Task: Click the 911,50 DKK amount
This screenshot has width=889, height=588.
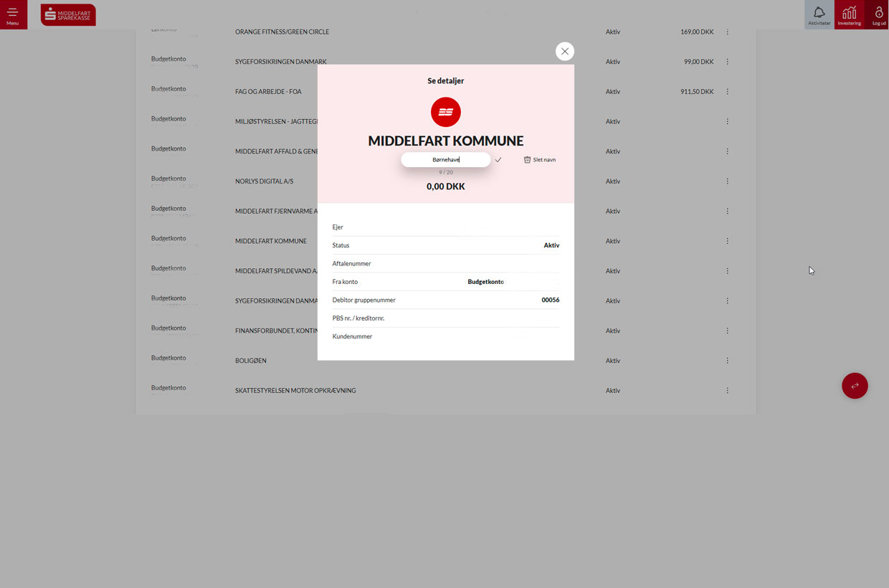Action: [x=697, y=92]
